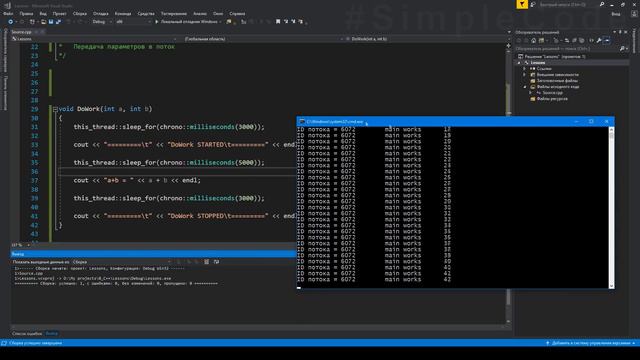Click the Visual Studio logo icon

tap(7, 5)
